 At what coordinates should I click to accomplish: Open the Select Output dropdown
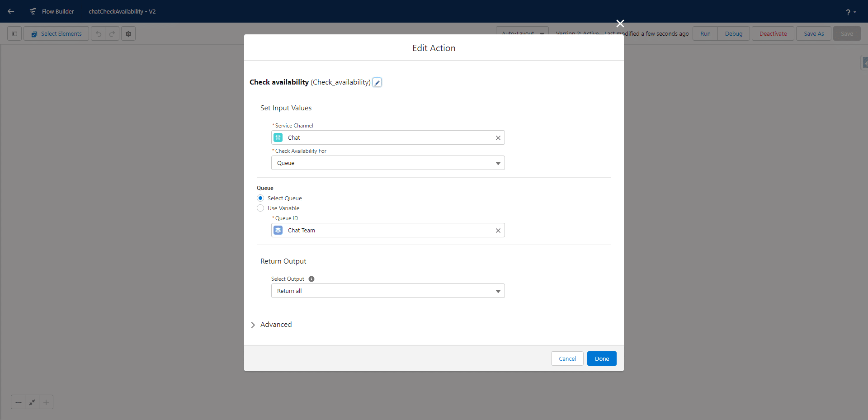click(388, 291)
